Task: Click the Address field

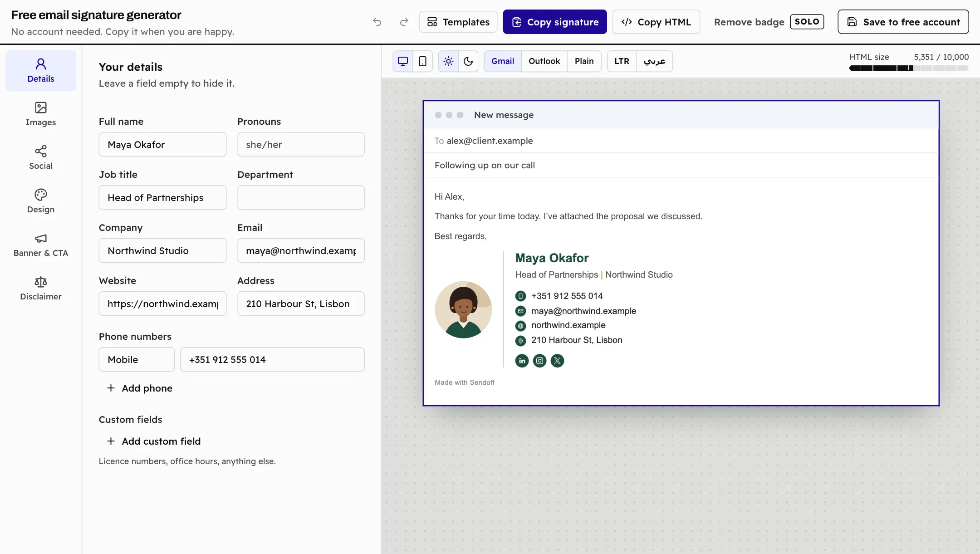Action: (x=301, y=304)
